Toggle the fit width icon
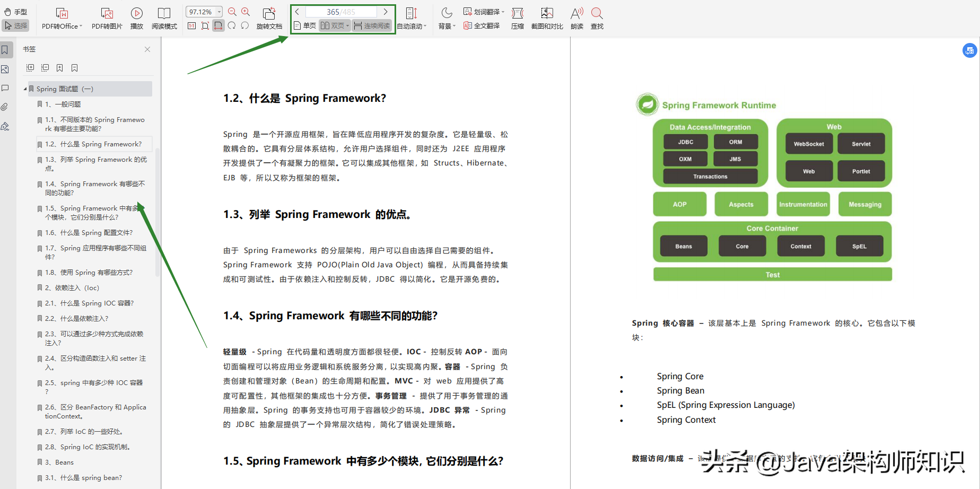The height and width of the screenshot is (489, 980). (x=218, y=25)
